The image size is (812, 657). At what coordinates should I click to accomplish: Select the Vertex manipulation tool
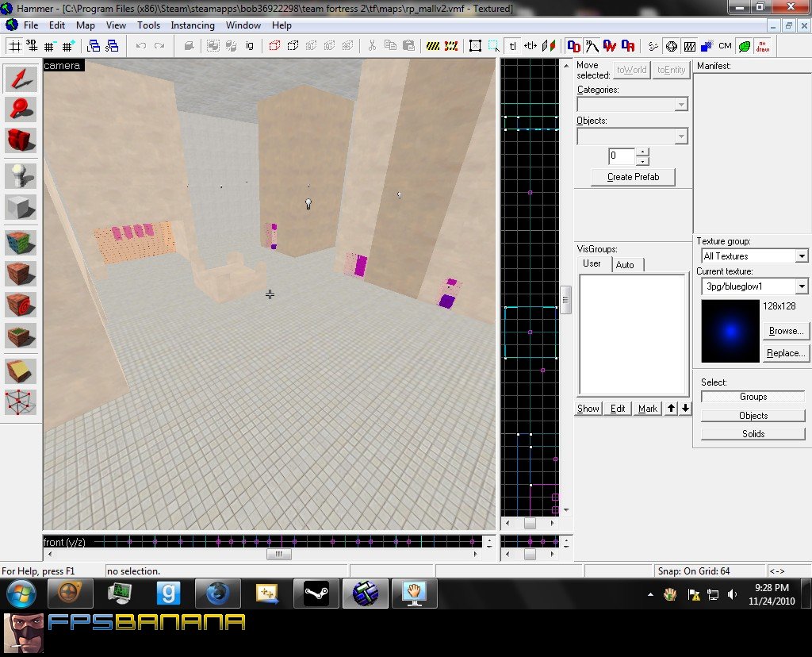(x=21, y=402)
